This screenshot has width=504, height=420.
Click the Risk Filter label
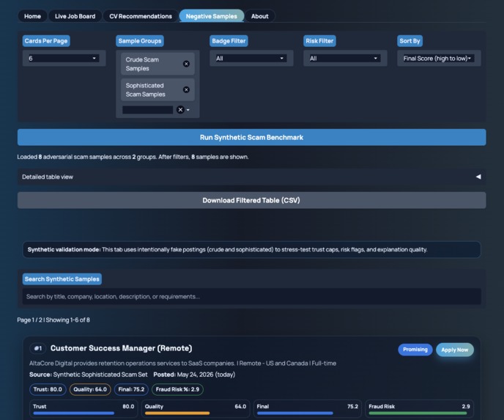click(x=319, y=41)
